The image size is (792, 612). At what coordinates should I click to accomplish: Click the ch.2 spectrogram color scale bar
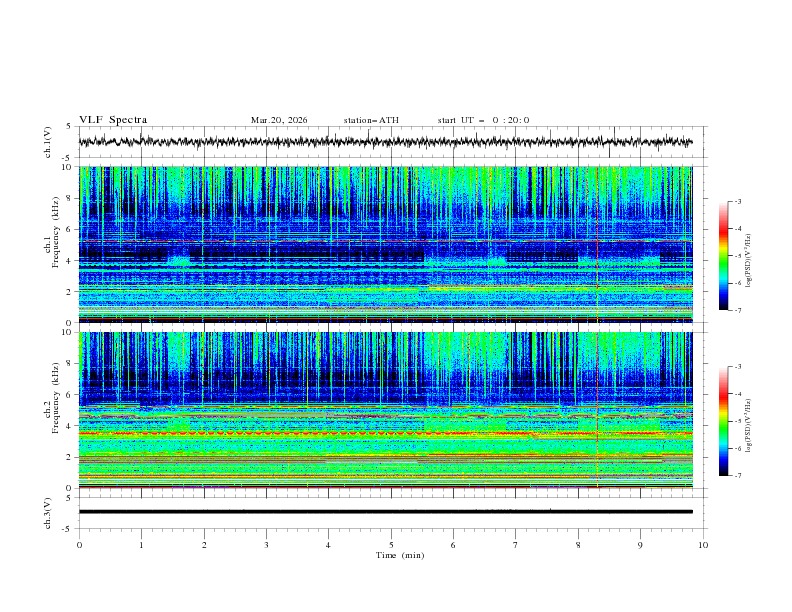[x=723, y=421]
